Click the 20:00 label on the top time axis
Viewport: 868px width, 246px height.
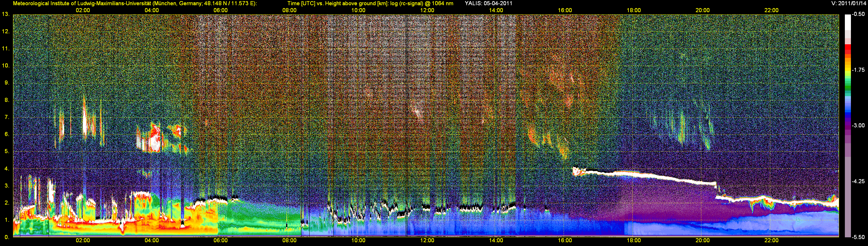point(703,10)
